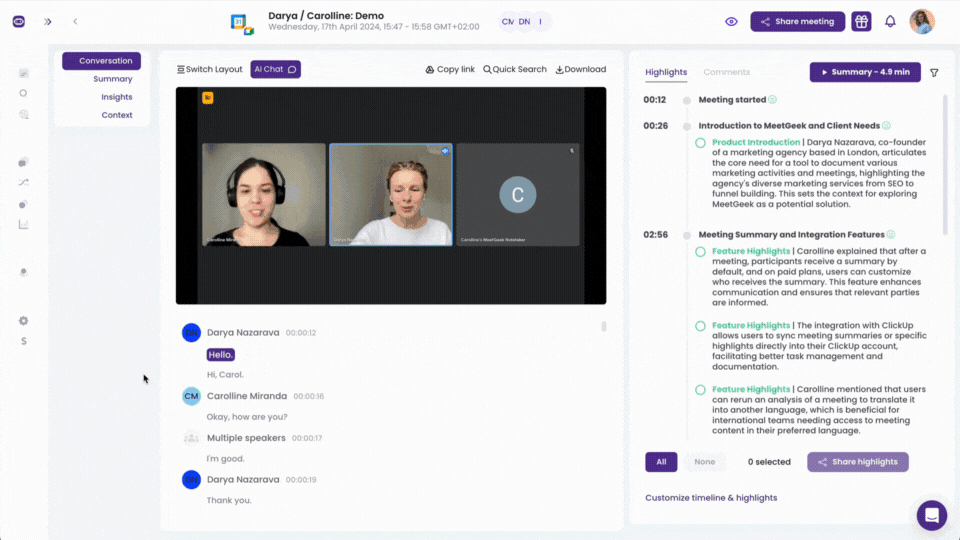This screenshot has height=540, width=960.
Task: Click the Share meeting button
Action: [797, 21]
